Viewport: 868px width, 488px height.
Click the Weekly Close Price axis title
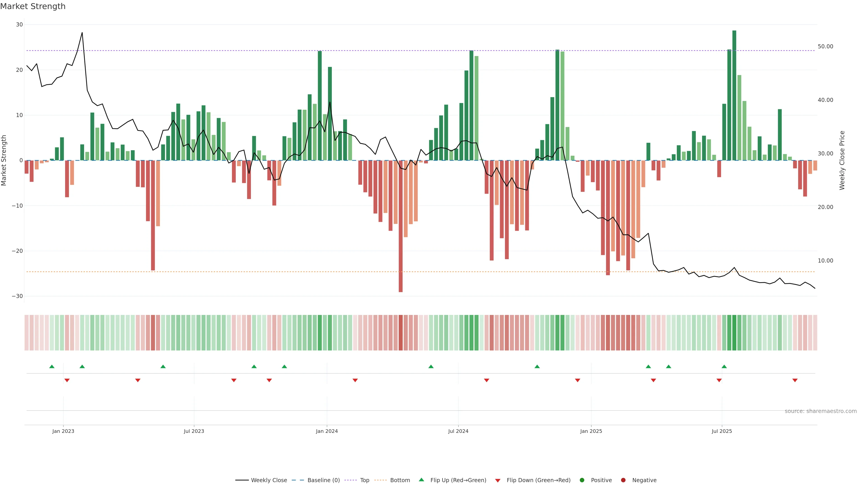[x=842, y=160]
